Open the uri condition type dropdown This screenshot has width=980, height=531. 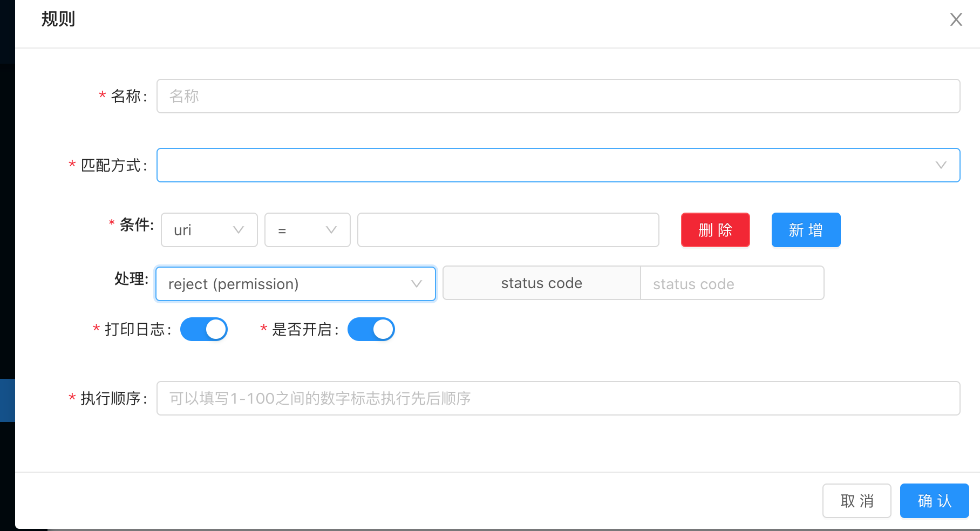209,230
